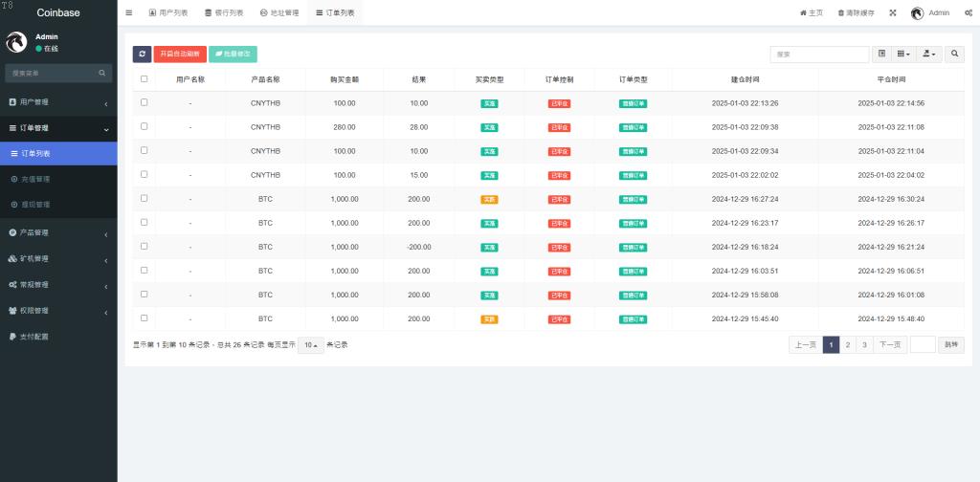Select the checkbox of the 280.00 CNYTHB order
980x482 pixels.
coord(145,126)
